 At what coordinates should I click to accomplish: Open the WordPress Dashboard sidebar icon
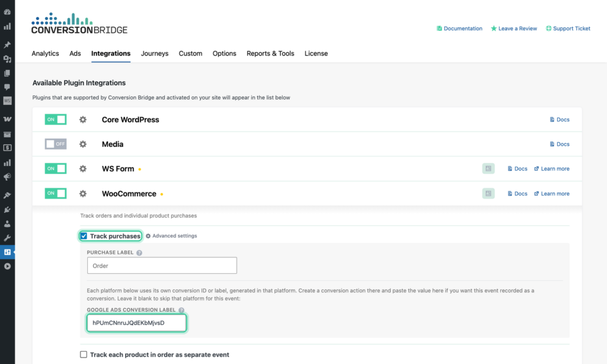(x=7, y=12)
